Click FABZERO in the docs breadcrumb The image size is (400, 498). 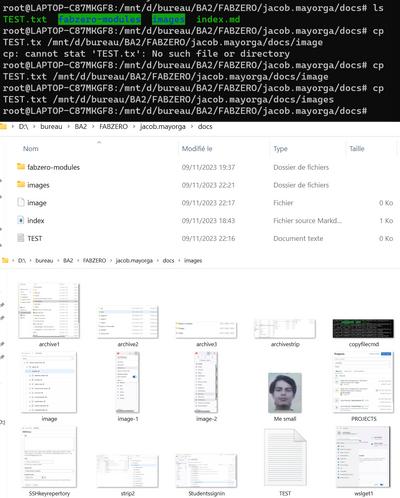(x=114, y=127)
